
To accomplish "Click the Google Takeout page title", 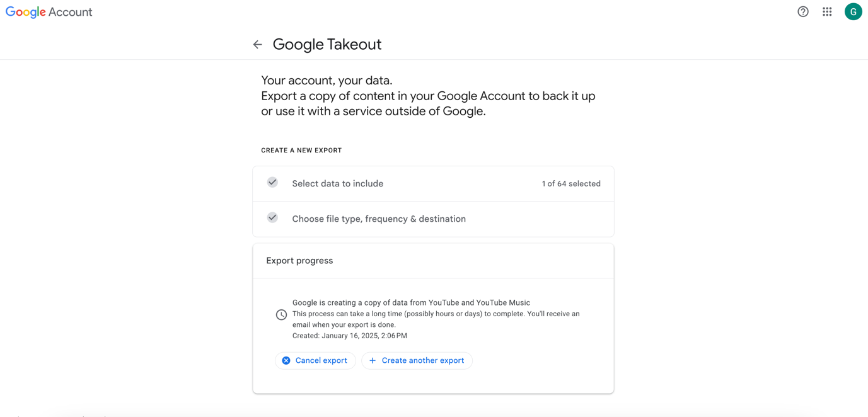I will point(327,45).
